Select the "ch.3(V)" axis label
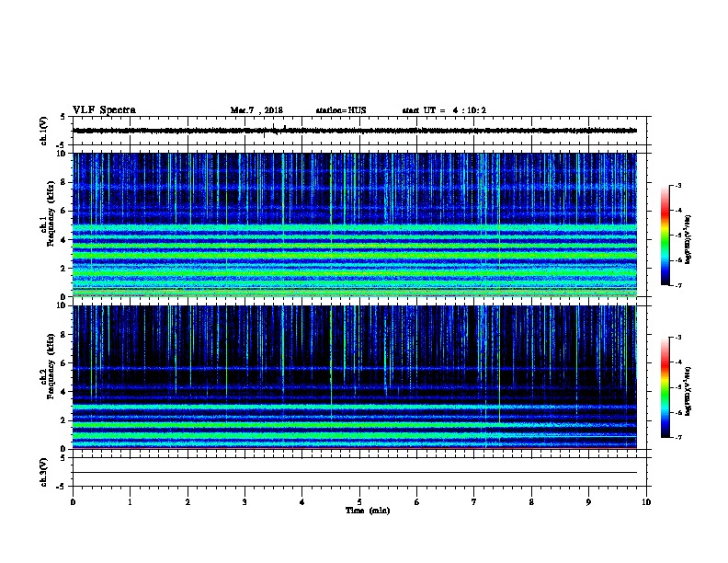 [x=44, y=472]
